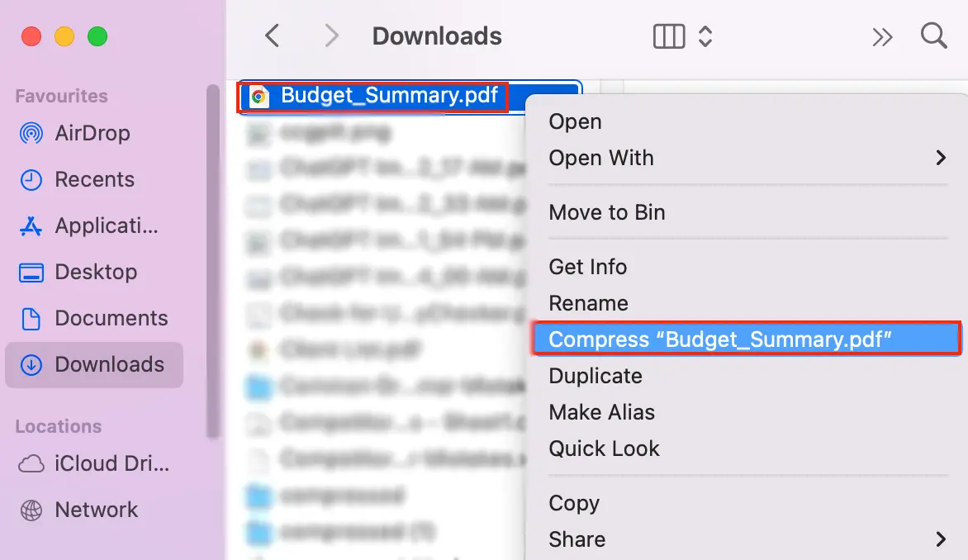Open Network label in sidebar
Screen dimensions: 968x560
97,510
